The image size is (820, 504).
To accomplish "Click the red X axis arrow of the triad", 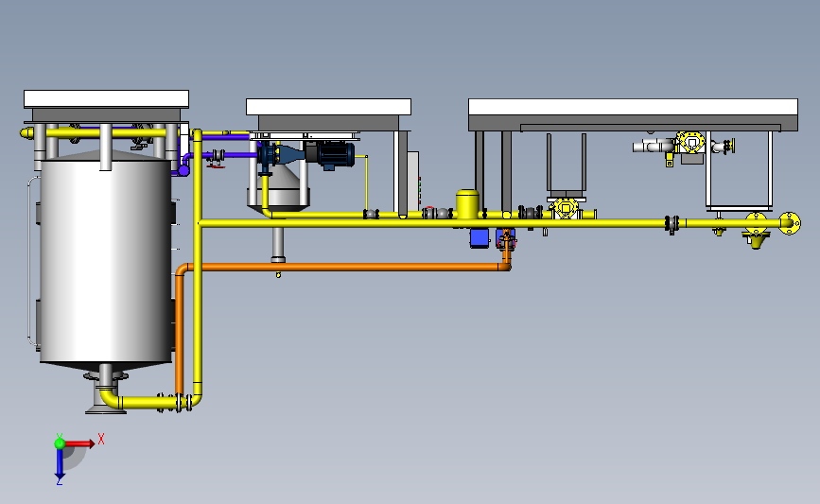I will tap(79, 443).
